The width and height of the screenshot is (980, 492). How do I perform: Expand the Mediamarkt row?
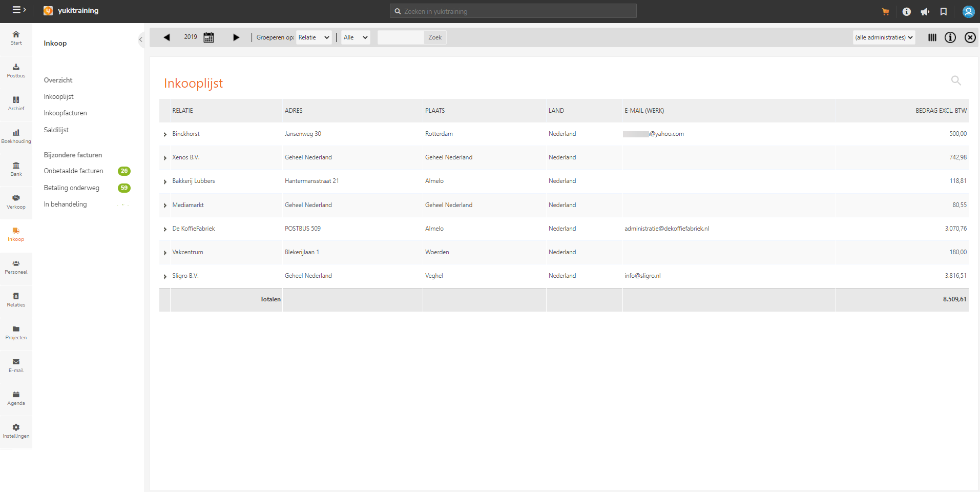pos(165,206)
